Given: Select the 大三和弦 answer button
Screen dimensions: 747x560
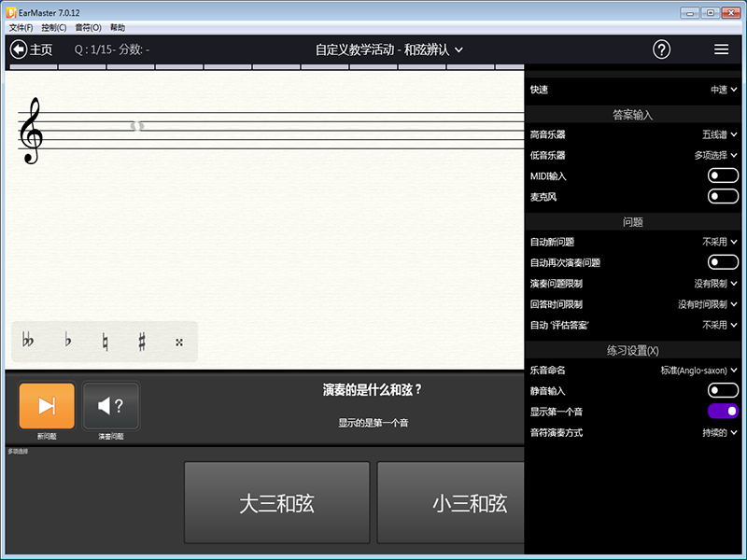Looking at the screenshot, I should pos(275,502).
